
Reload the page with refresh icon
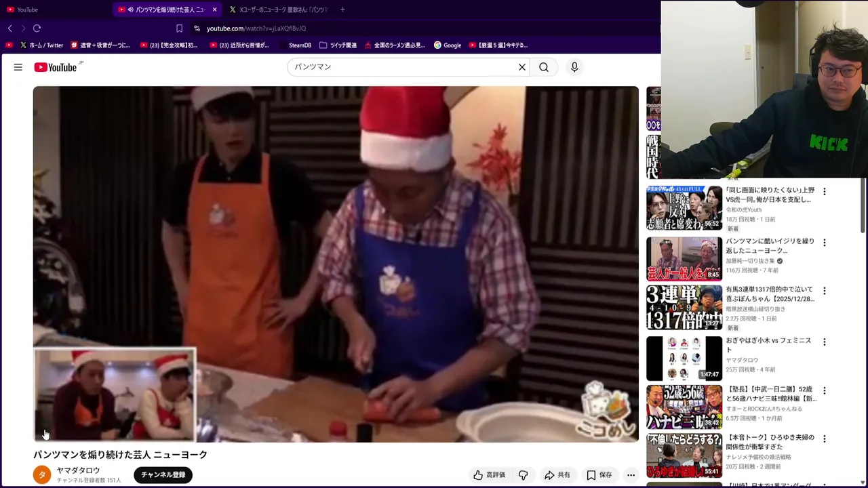tap(37, 28)
